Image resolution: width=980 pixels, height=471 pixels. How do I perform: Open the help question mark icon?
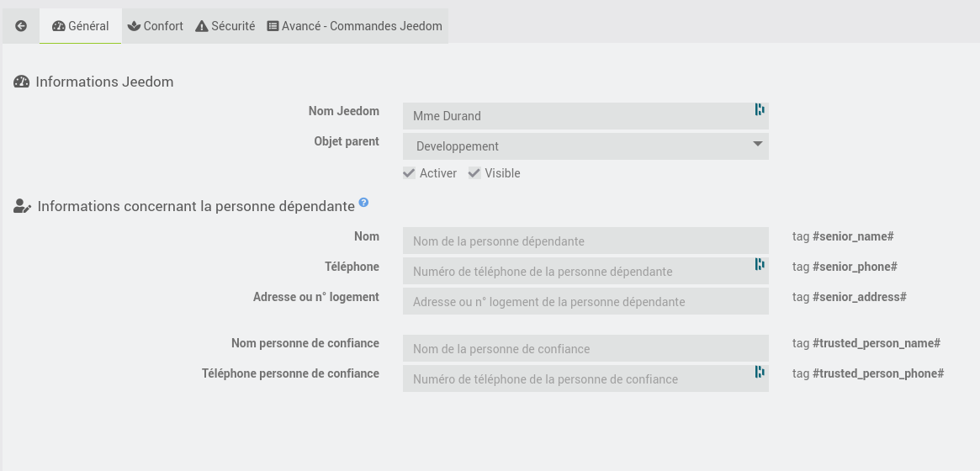pos(363,203)
